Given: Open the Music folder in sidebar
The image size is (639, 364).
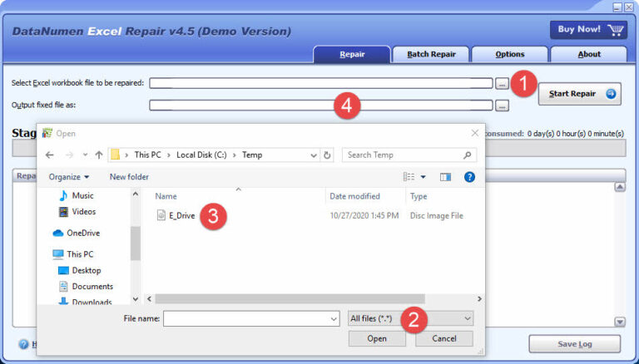Looking at the screenshot, I should (x=82, y=195).
